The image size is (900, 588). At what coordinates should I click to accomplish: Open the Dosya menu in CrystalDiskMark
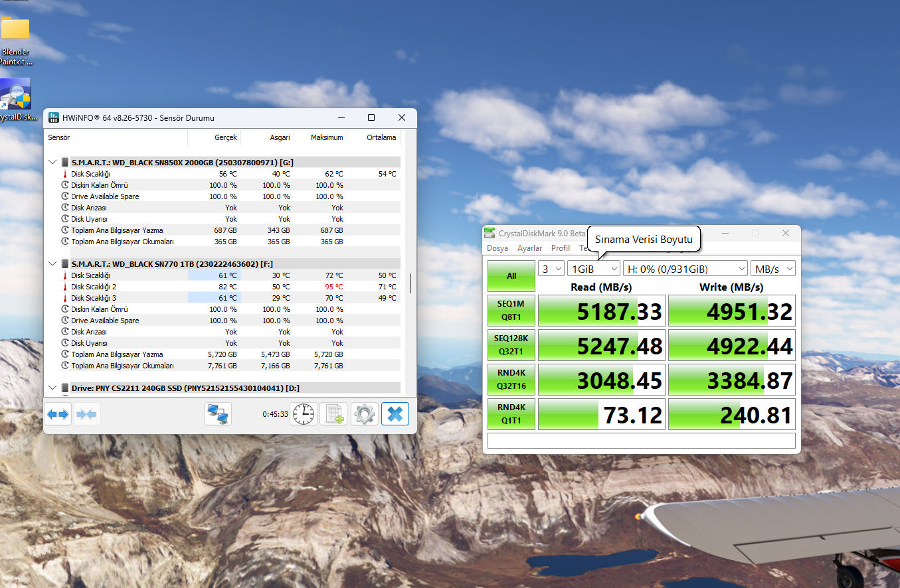pos(497,248)
